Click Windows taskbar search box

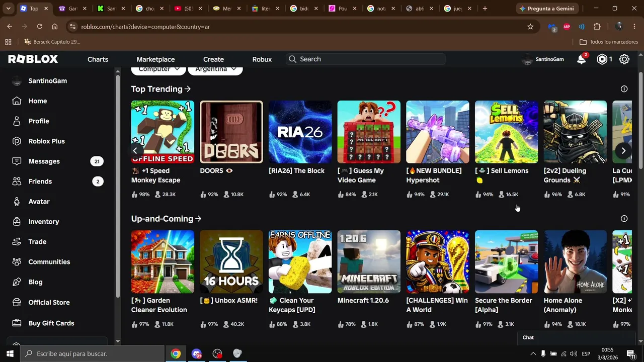click(x=93, y=353)
